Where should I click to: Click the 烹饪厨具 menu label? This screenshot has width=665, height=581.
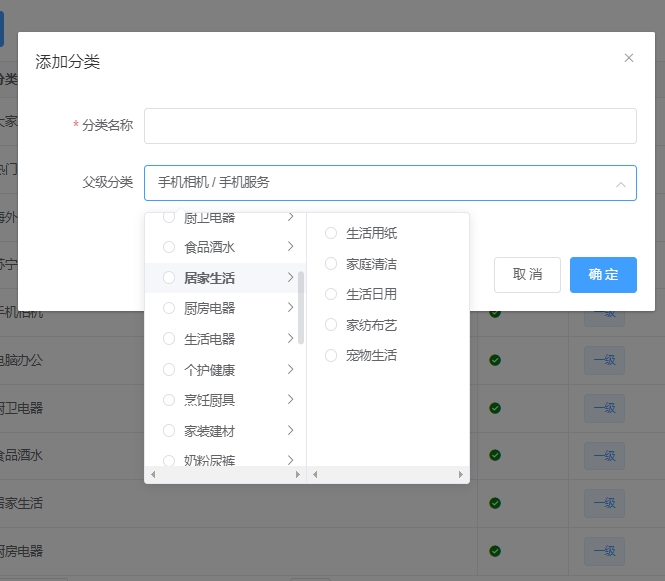point(210,400)
